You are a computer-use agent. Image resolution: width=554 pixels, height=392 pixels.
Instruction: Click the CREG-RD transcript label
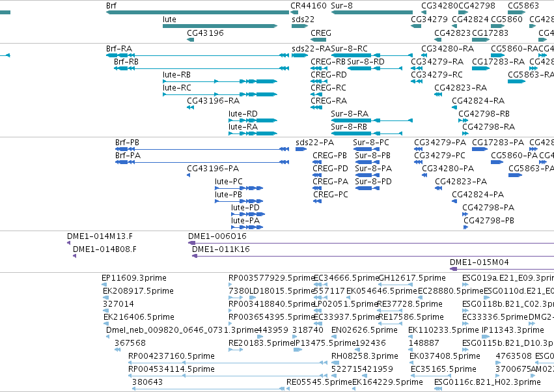(x=329, y=75)
